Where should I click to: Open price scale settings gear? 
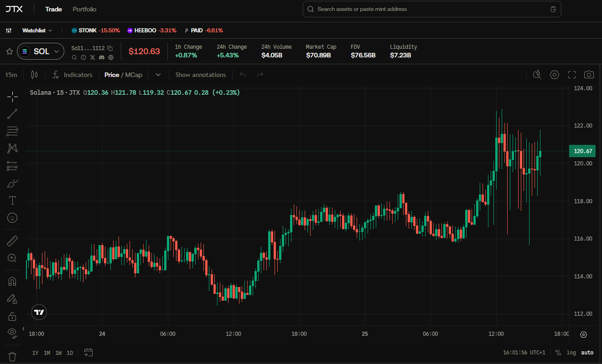click(x=583, y=334)
